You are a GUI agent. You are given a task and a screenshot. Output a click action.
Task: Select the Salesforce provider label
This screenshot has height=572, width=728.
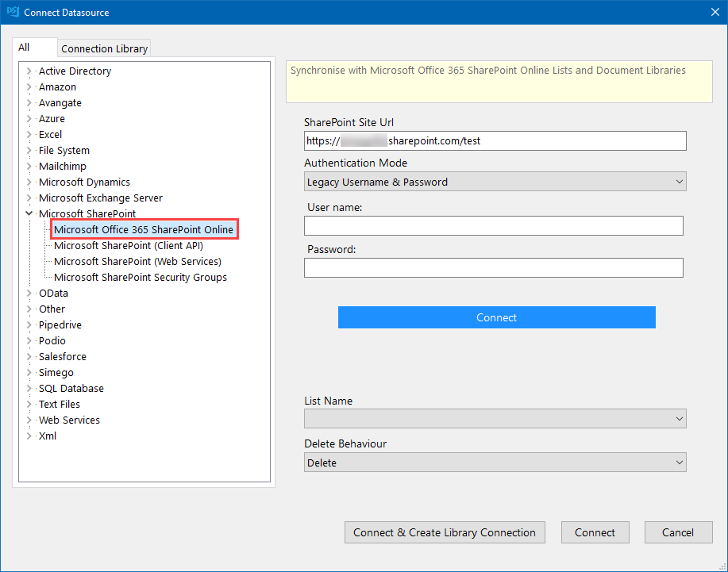coord(62,357)
